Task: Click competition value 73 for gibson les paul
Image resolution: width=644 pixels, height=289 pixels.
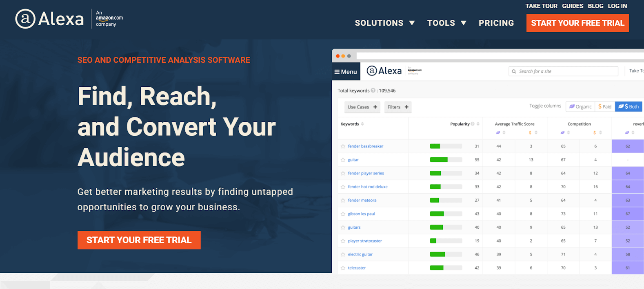Action: [563, 214]
